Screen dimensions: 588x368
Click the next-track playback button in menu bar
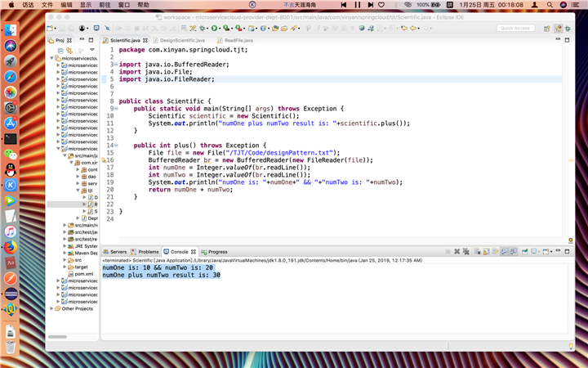point(371,5)
